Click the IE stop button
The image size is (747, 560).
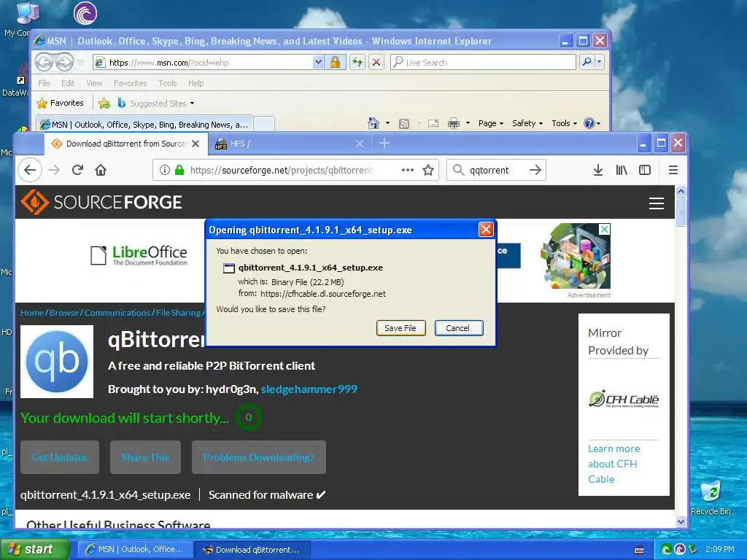[376, 63]
